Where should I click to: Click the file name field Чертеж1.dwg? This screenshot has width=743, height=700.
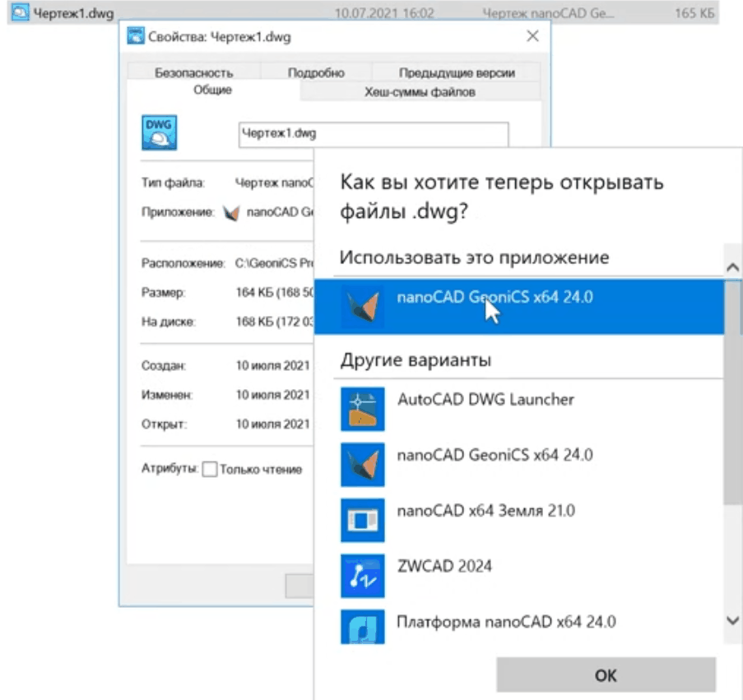(373, 134)
